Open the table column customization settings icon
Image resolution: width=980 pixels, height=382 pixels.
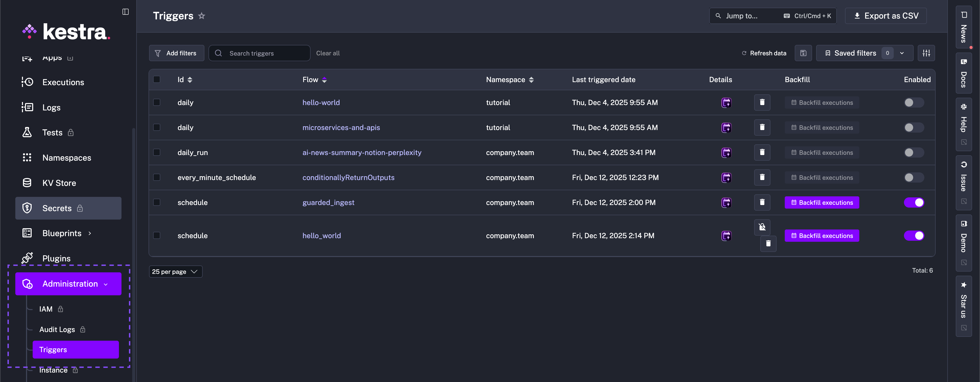click(926, 53)
